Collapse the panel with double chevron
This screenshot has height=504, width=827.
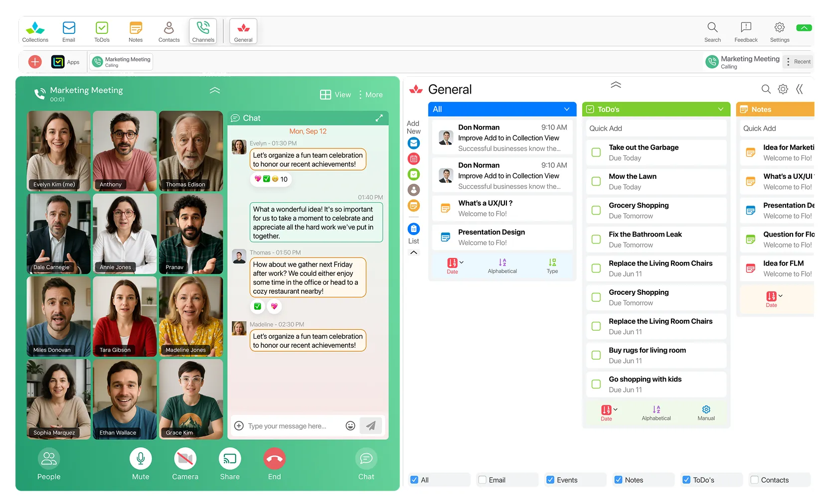coord(800,89)
